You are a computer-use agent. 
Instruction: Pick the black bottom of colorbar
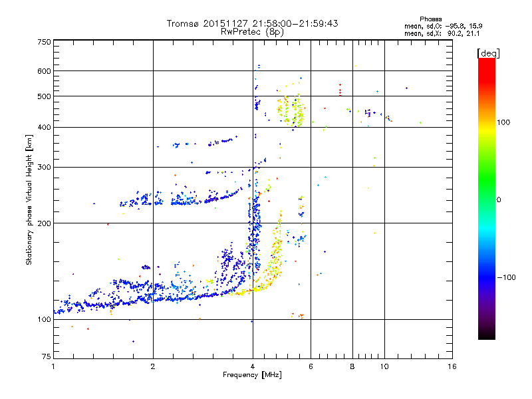coord(487,334)
